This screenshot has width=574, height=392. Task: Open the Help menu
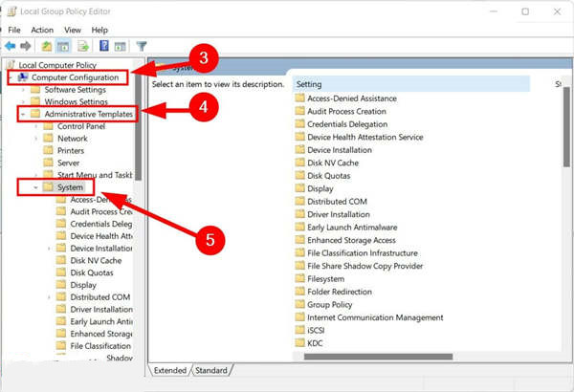pyautogui.click(x=99, y=30)
